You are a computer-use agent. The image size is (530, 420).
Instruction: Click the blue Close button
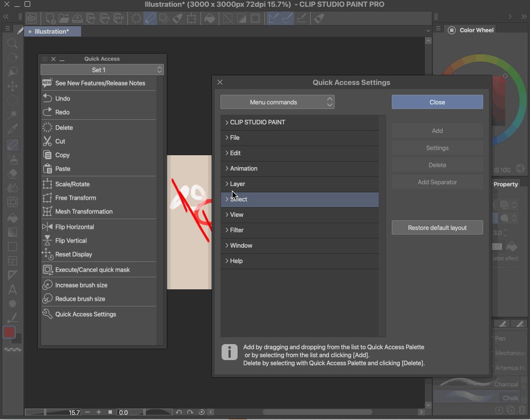click(437, 102)
